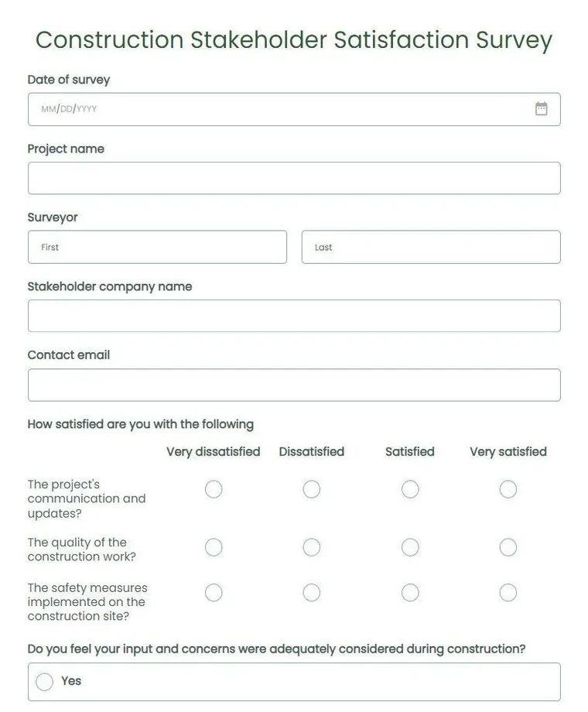Viewport: 588px width, 712px height.
Task: Mark quality of construction work Satisfied
Action: pos(410,547)
